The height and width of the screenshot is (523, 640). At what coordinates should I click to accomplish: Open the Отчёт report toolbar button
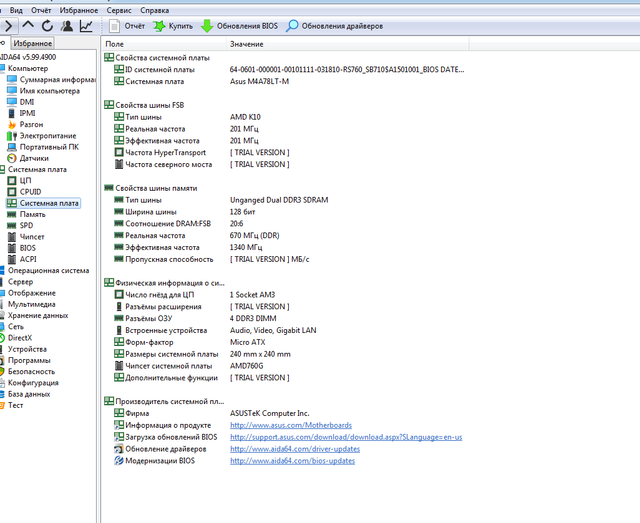click(127, 26)
